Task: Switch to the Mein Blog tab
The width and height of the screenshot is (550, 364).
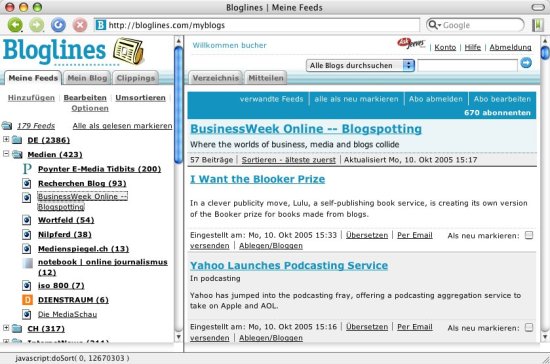Action: point(87,78)
